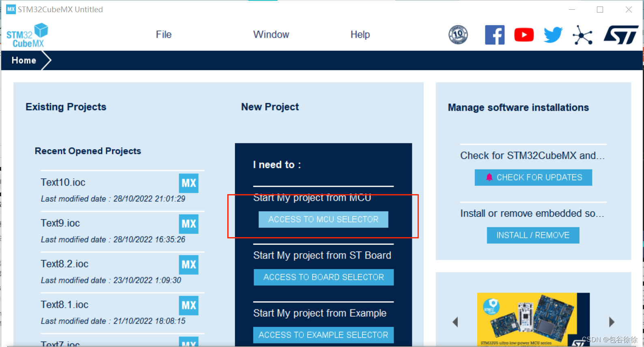Click ACCESS TO BOARD SELECTOR button
644x347 pixels.
click(323, 277)
